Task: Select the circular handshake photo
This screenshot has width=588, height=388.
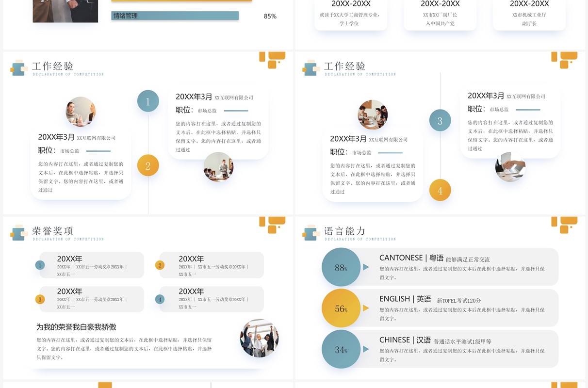Action: tap(510, 167)
